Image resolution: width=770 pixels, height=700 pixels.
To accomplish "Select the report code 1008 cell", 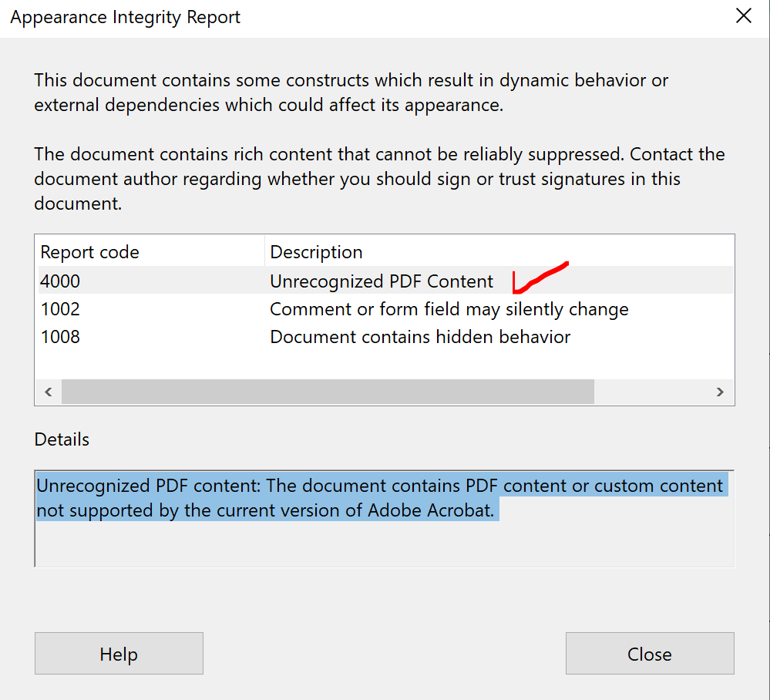I will coord(60,337).
